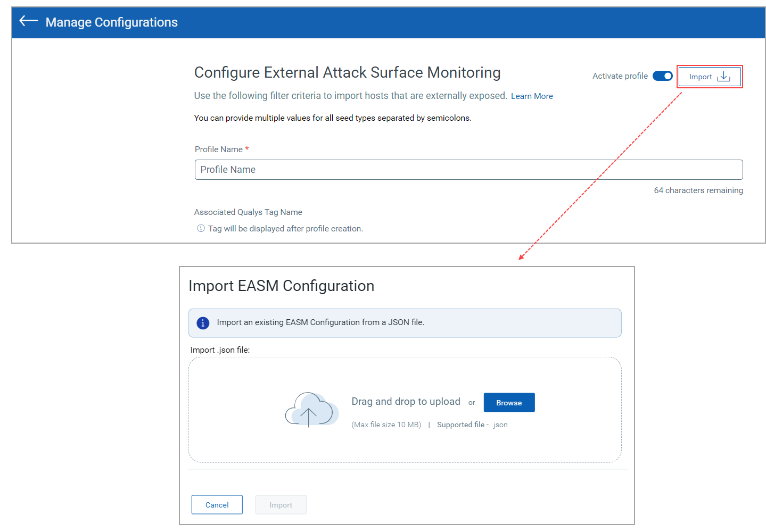
Task: Click the 'Manage Configurations' header title
Action: (x=112, y=22)
